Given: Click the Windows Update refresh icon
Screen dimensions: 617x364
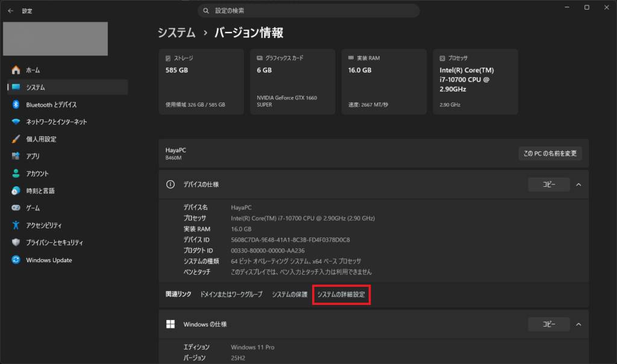Looking at the screenshot, I should (x=16, y=260).
